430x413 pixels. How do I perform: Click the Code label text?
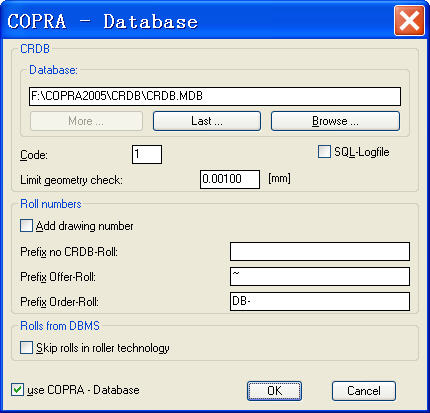[34, 155]
